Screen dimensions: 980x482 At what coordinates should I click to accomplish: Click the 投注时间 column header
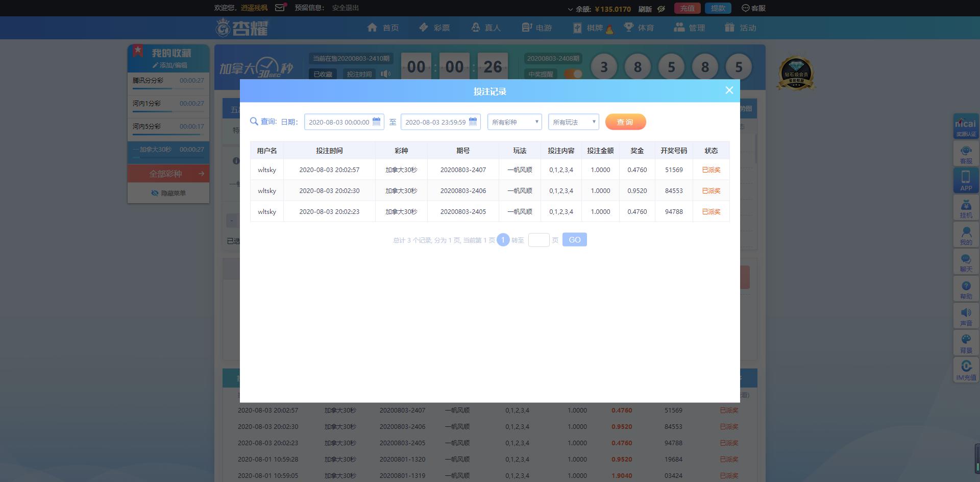pyautogui.click(x=329, y=151)
